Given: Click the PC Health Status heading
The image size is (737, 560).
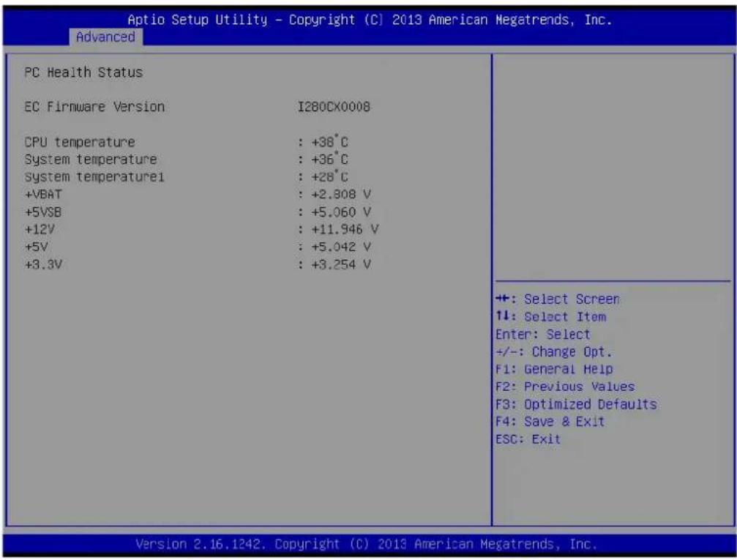Looking at the screenshot, I should (x=83, y=72).
